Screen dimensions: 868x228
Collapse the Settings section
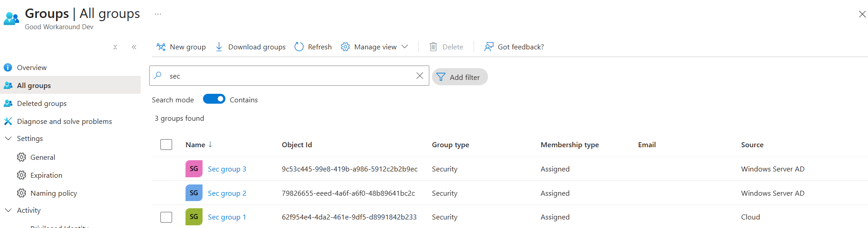tap(8, 139)
